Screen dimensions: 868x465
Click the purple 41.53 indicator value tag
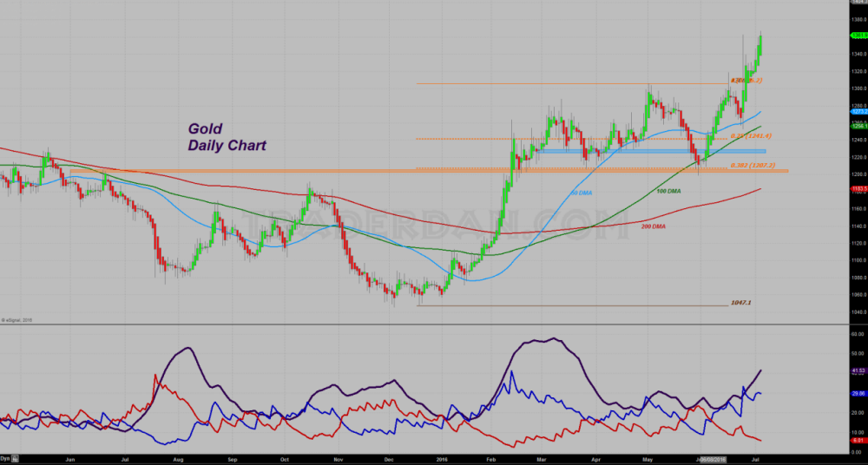(x=858, y=370)
